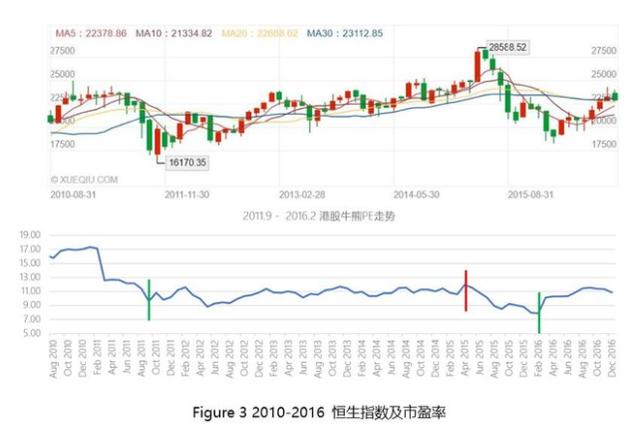Screen dimensions: 640x436
Task: Click the 9.00 PE axis value
Action: [30, 305]
